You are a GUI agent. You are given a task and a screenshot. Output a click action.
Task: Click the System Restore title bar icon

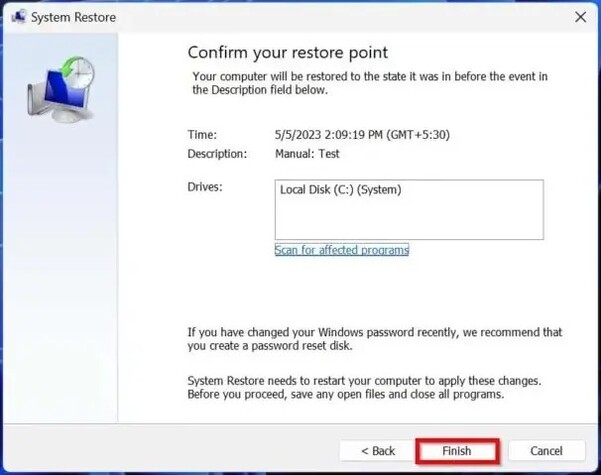[x=18, y=17]
